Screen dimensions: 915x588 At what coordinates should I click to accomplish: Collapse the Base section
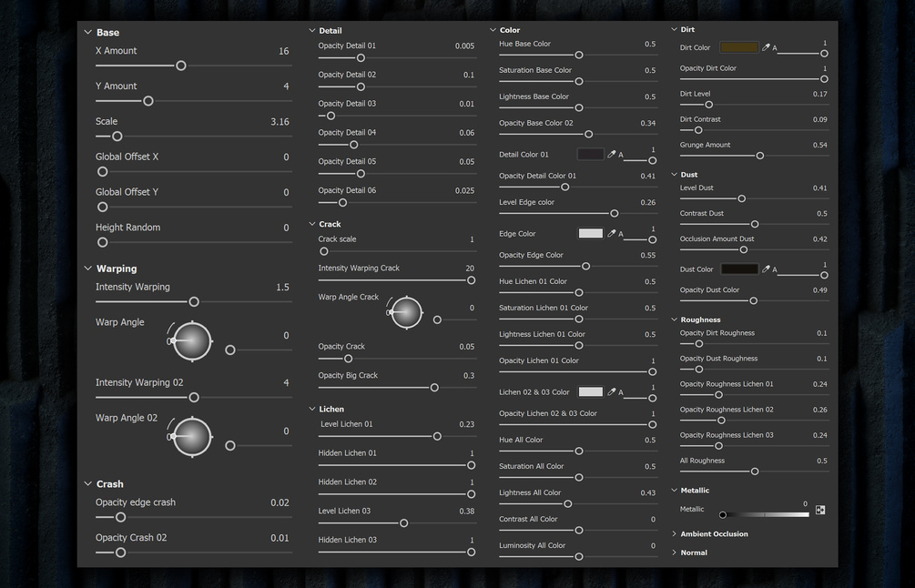(x=87, y=33)
